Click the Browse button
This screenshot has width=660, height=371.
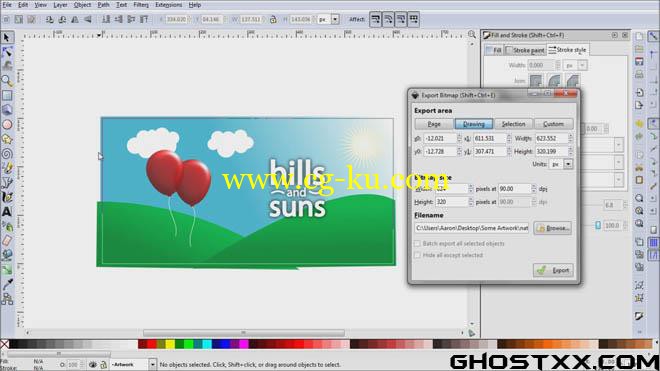pyautogui.click(x=553, y=228)
